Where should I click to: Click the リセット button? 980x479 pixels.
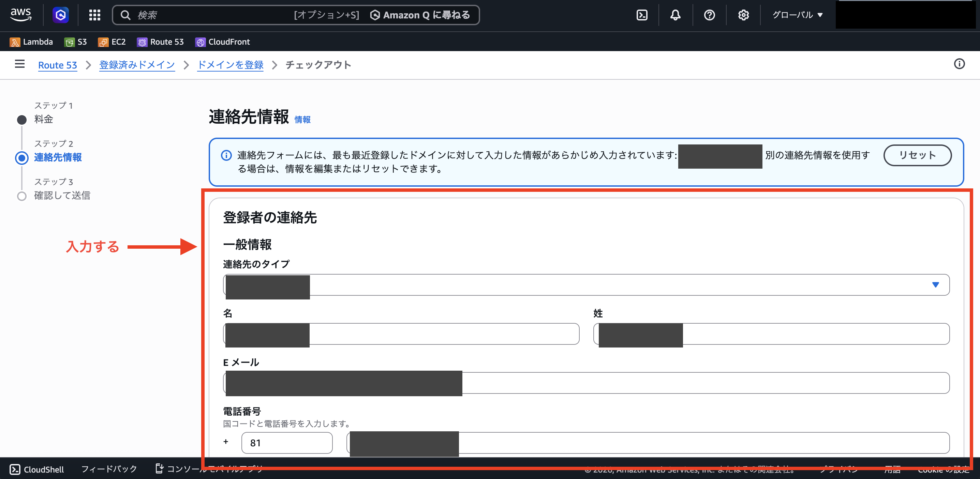(918, 155)
